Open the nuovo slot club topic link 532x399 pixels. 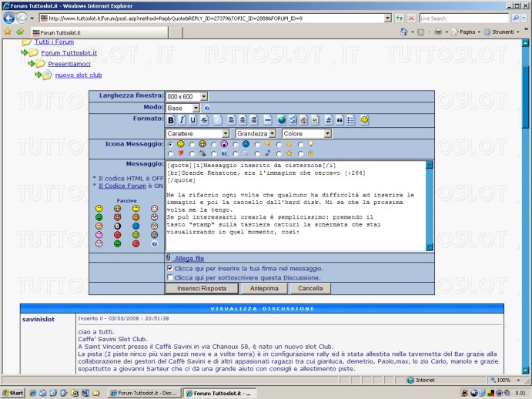coord(79,75)
